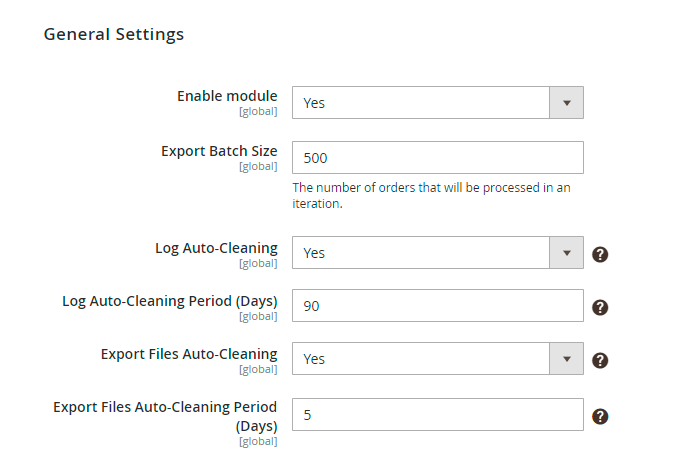Click help icon for Export Files Auto-Cleaning Period
Viewport: 677px width, 473px height.
[x=600, y=416]
